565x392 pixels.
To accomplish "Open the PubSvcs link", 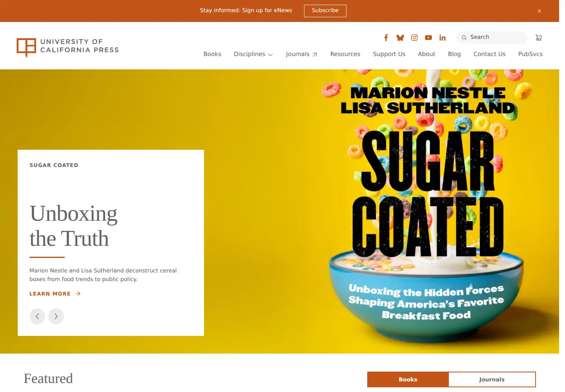I will 530,54.
